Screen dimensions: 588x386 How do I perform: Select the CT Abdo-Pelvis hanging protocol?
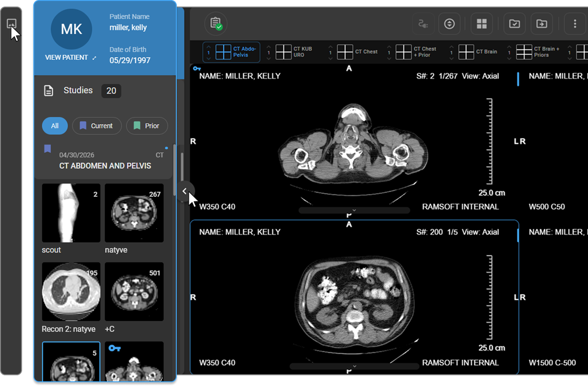coord(232,52)
